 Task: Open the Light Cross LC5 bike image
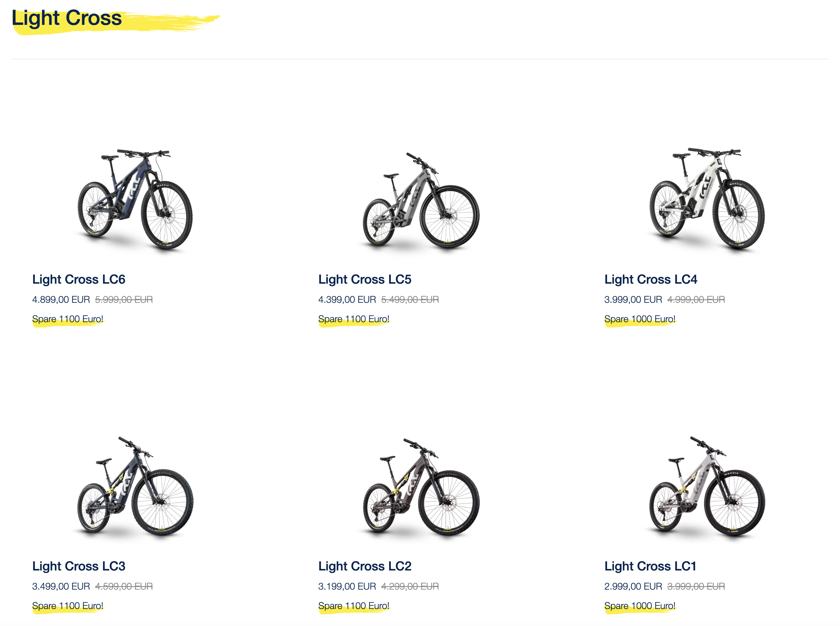pyautogui.click(x=421, y=200)
